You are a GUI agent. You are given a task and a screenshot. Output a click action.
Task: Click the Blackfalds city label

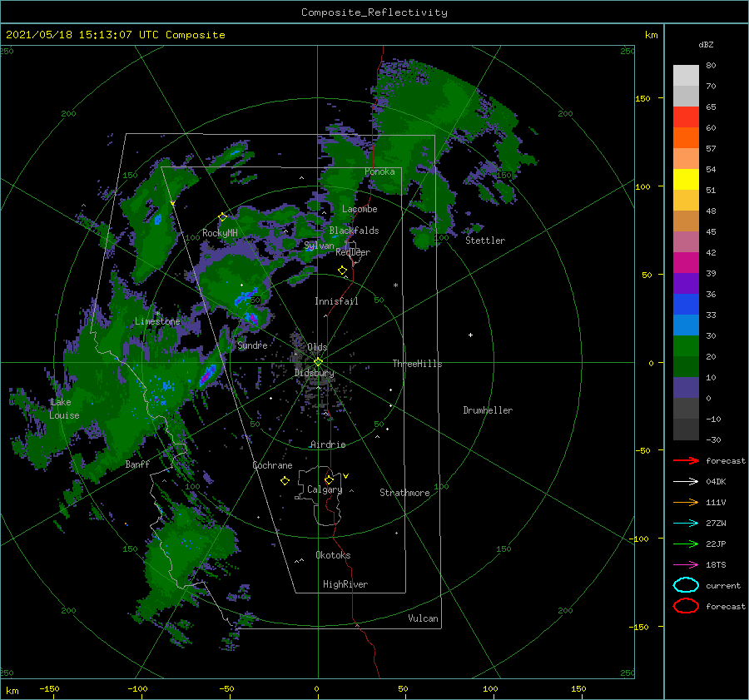tap(354, 231)
